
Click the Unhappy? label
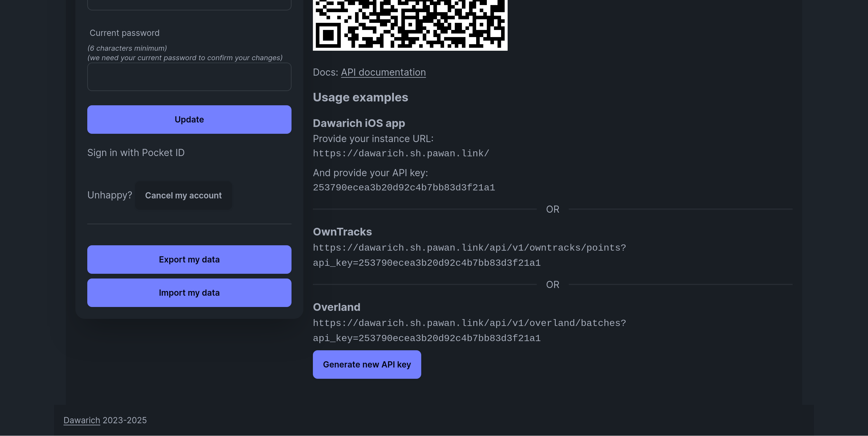110,195
